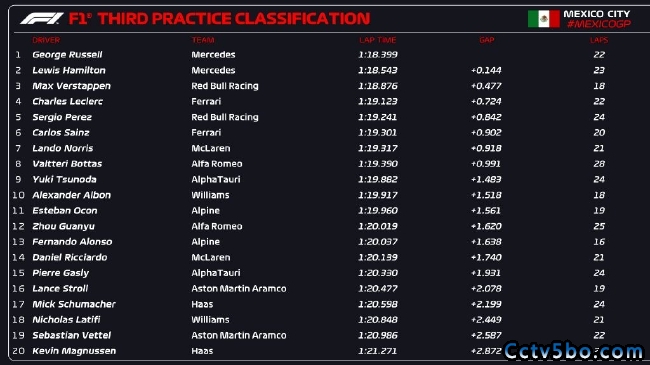Select the #MEXICOGP hashtag
The height and width of the screenshot is (365, 650).
click(599, 24)
